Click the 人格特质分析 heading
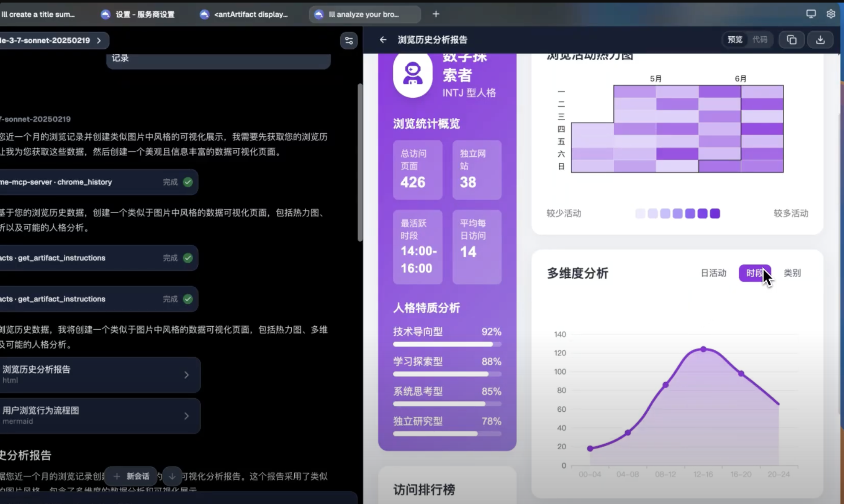The image size is (844, 504). pyautogui.click(x=426, y=308)
